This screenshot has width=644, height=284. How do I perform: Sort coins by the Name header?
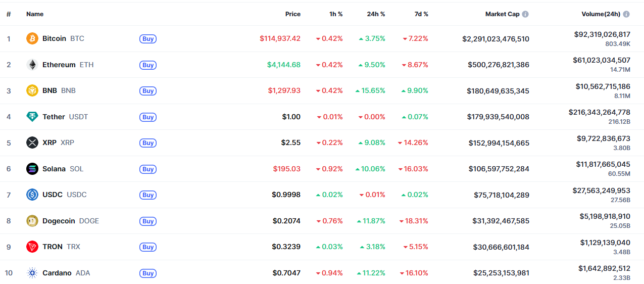pyautogui.click(x=35, y=14)
